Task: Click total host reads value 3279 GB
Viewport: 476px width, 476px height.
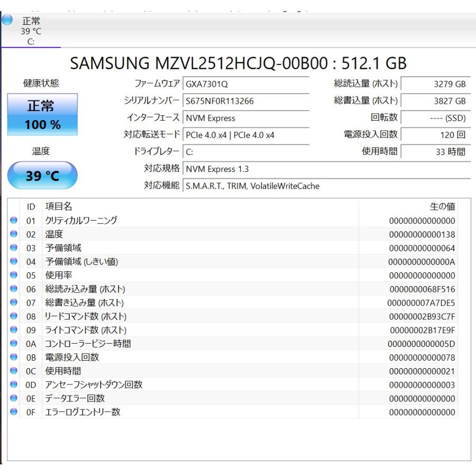Action: click(436, 84)
